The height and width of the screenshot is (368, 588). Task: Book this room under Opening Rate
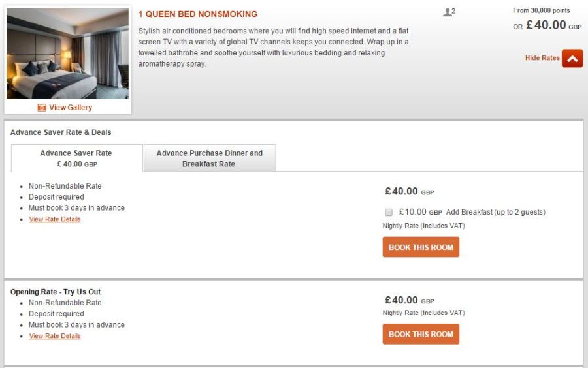421,334
